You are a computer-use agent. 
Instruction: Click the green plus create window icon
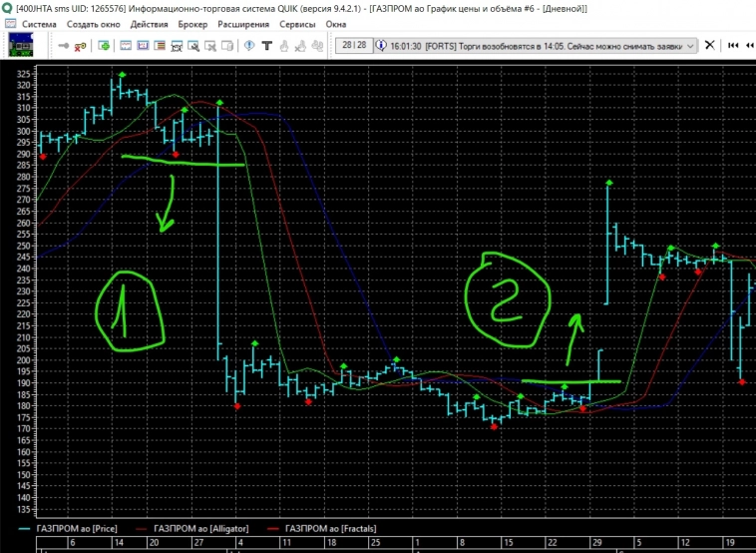[x=104, y=46]
